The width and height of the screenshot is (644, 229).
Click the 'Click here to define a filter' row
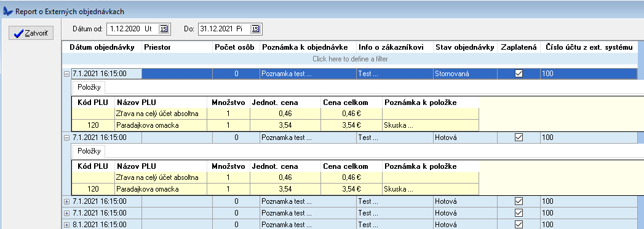pos(350,59)
